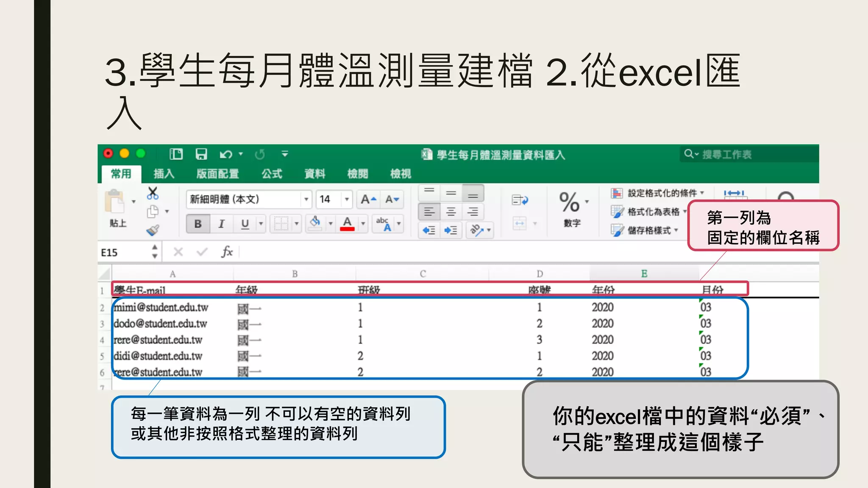868x488 pixels.
Task: Open the sidebar layout icon
Action: pyautogui.click(x=176, y=154)
